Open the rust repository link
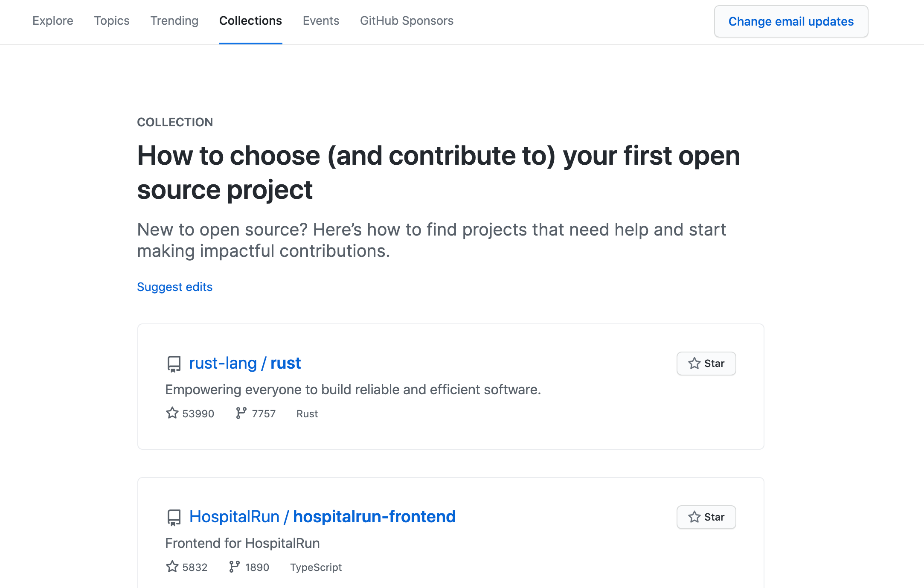Screen dimensions: 924x588 [x=285, y=363]
